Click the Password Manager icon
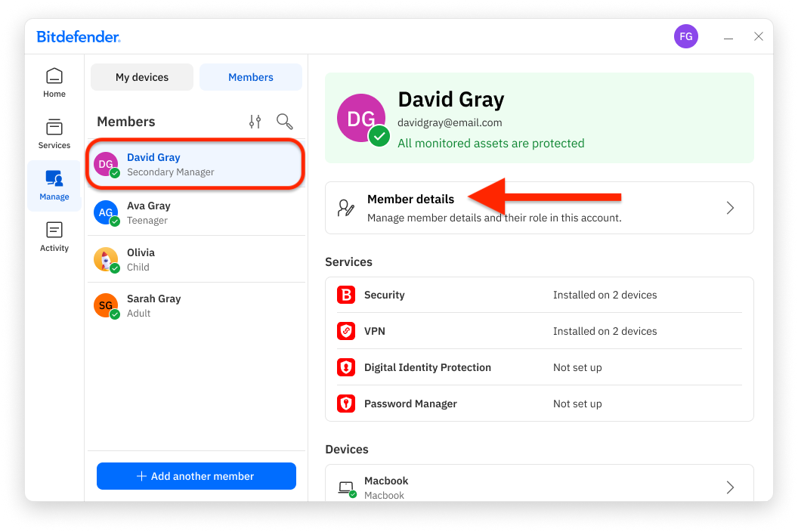 [x=346, y=404]
